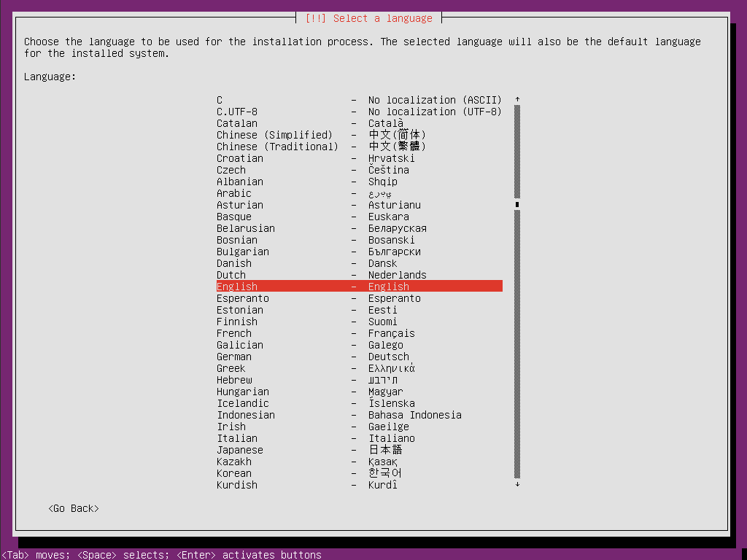747x560 pixels.
Task: Choose Greek language row
Action: [x=359, y=368]
